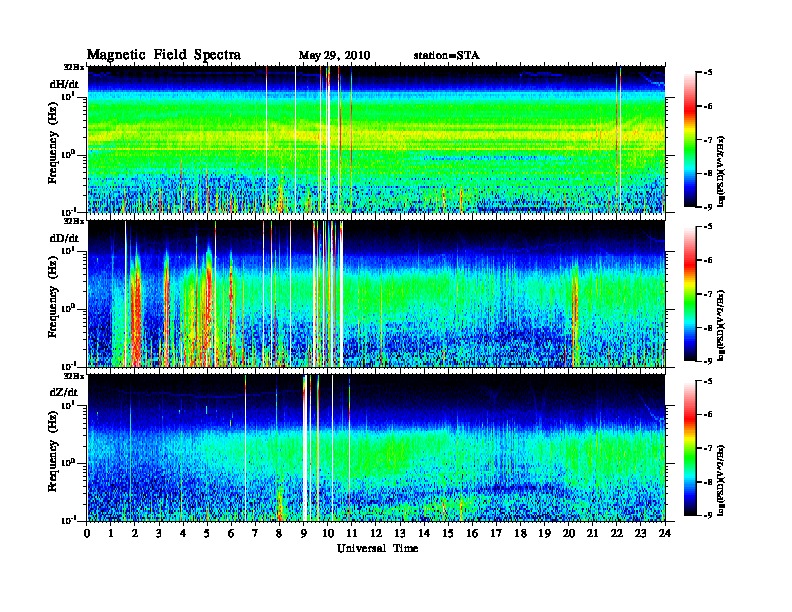This screenshot has height=612, width=792.
Task: Click the dH/dt panel color scale bar
Action: (x=690, y=139)
